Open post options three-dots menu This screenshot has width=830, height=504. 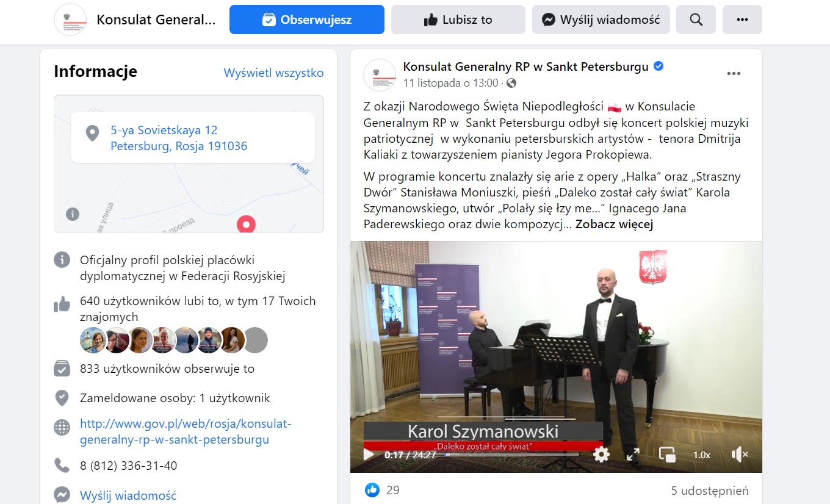coord(734,74)
